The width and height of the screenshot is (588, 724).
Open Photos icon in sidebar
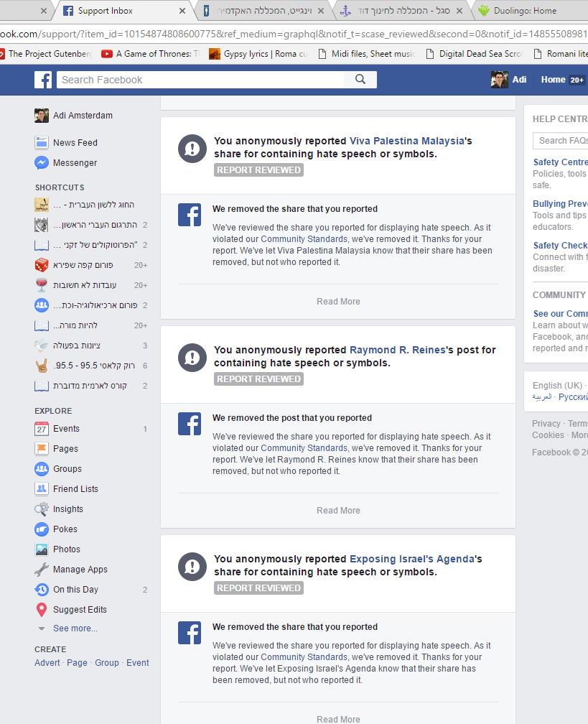[42, 549]
